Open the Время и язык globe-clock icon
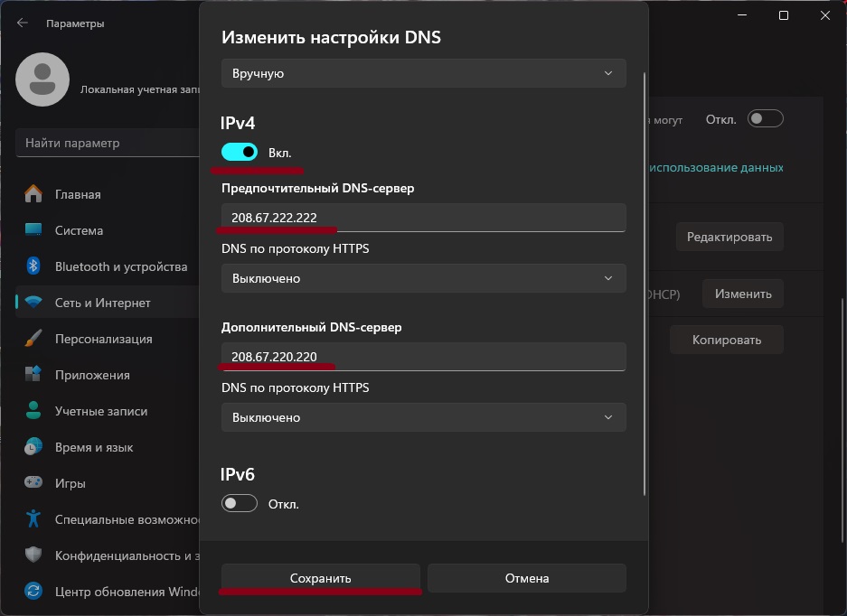The width and height of the screenshot is (847, 616). (x=33, y=447)
